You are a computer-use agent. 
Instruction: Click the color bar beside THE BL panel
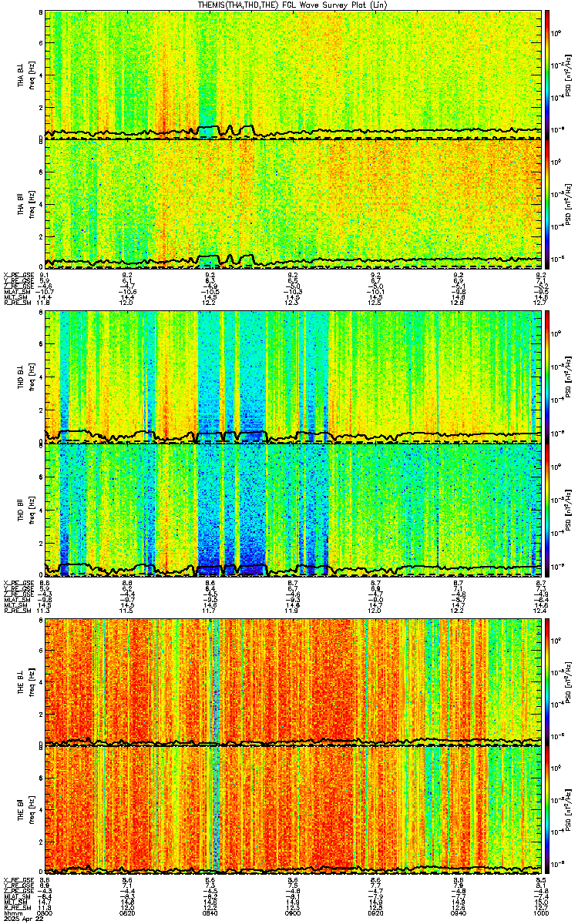coord(547,681)
